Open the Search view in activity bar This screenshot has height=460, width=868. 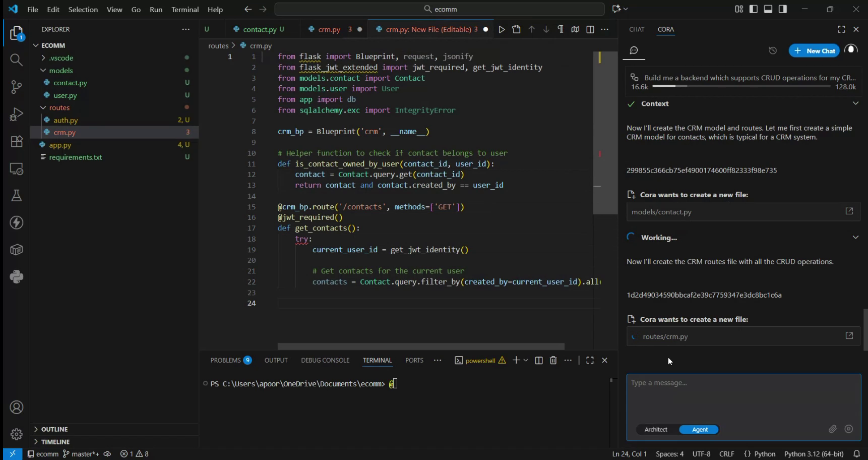[16, 60]
